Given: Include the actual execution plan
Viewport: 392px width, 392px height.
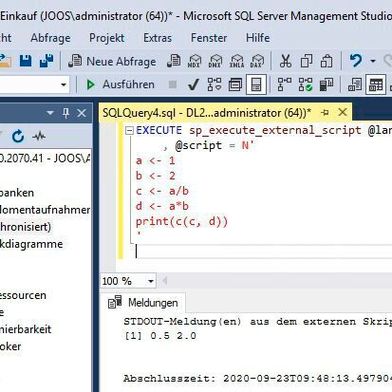Looking at the screenshot, I should (x=284, y=85).
